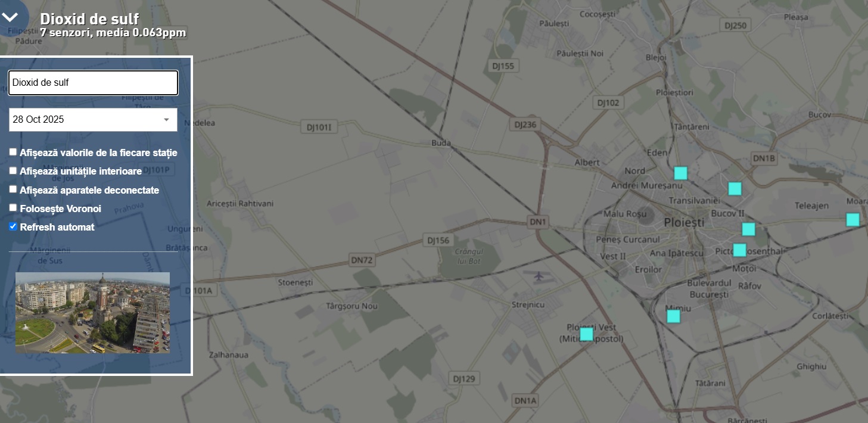Disable the 'Refresh automat' checkbox

13,226
